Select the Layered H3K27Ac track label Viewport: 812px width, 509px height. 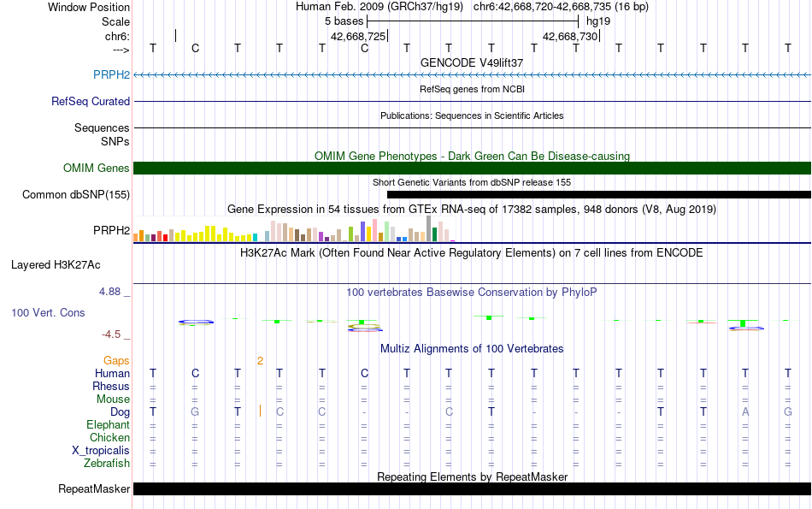(56, 265)
